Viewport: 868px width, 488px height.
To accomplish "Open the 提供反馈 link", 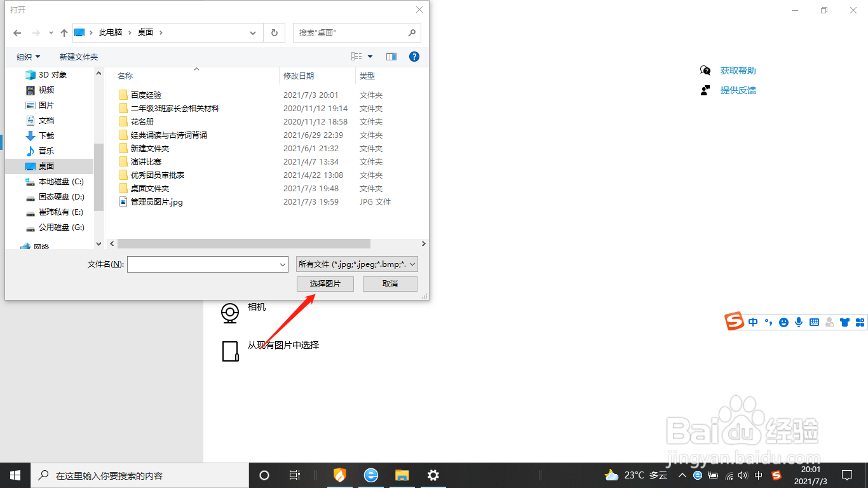I will (738, 90).
